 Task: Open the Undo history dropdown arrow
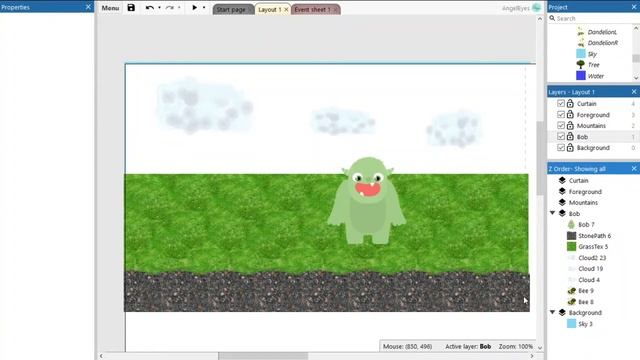[159, 8]
